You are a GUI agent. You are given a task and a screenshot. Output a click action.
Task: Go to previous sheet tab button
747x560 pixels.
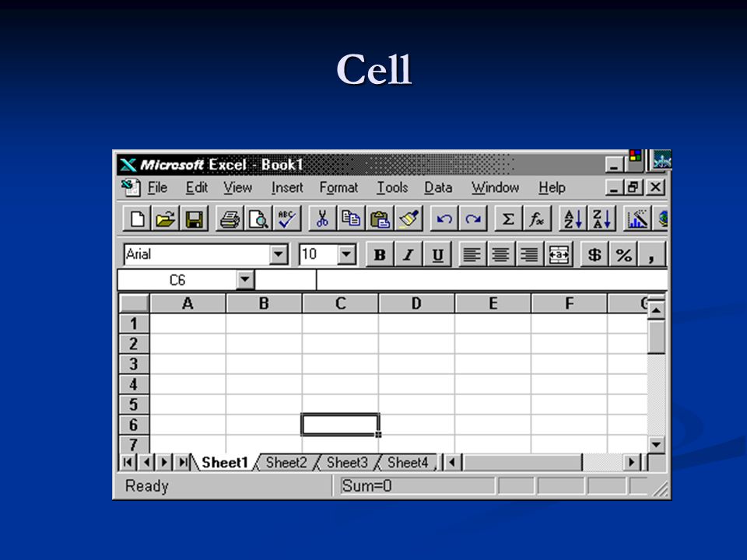[146, 462]
